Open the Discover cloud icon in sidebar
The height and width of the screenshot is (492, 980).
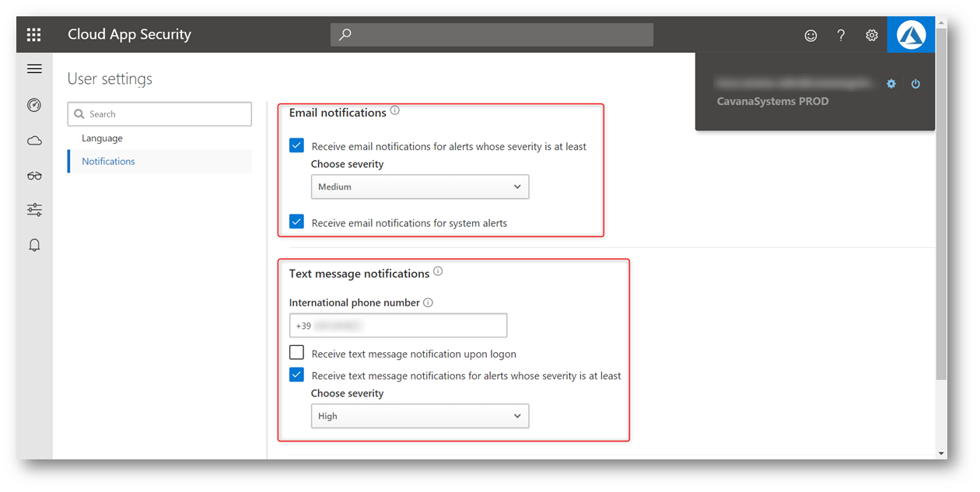coord(34,141)
